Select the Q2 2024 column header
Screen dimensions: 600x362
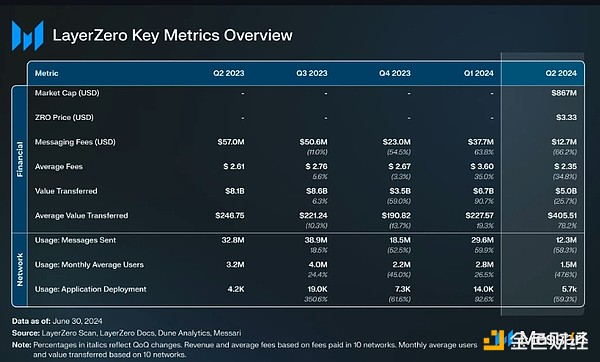(x=561, y=73)
